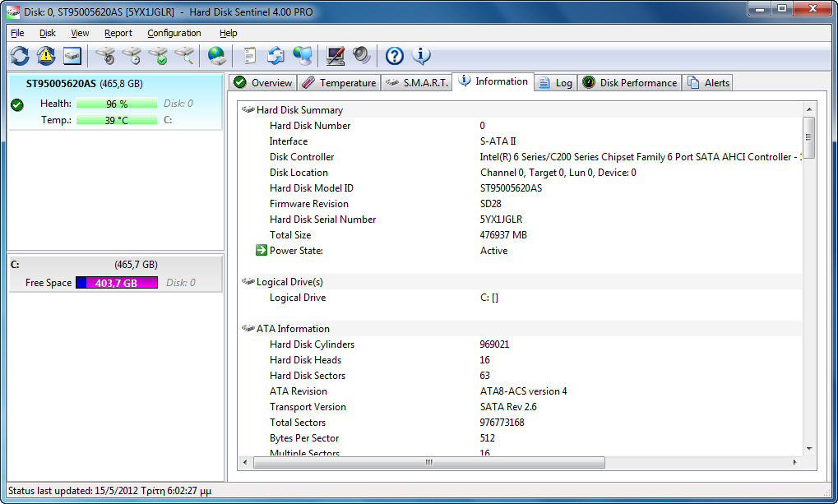
Task: Open the Disk menu
Action: [x=48, y=33]
